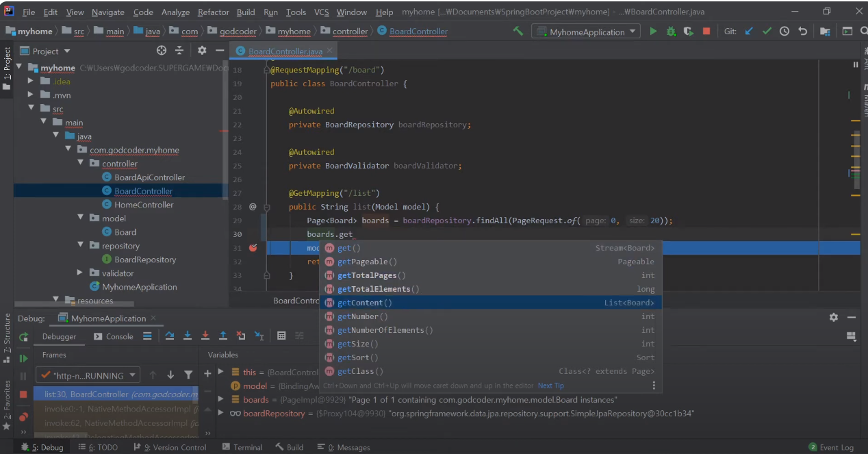Open BoardRepository in project tree
Viewport: 868px width, 454px height.
(x=145, y=260)
